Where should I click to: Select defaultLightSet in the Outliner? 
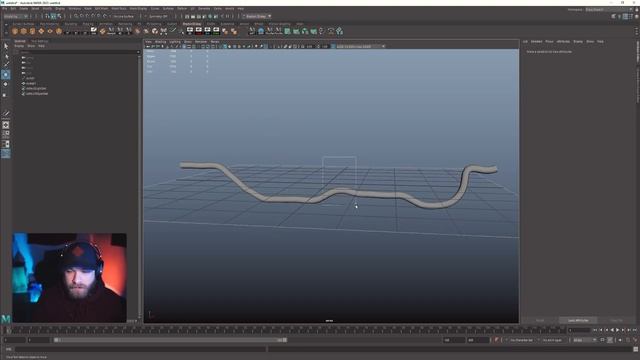click(x=35, y=89)
